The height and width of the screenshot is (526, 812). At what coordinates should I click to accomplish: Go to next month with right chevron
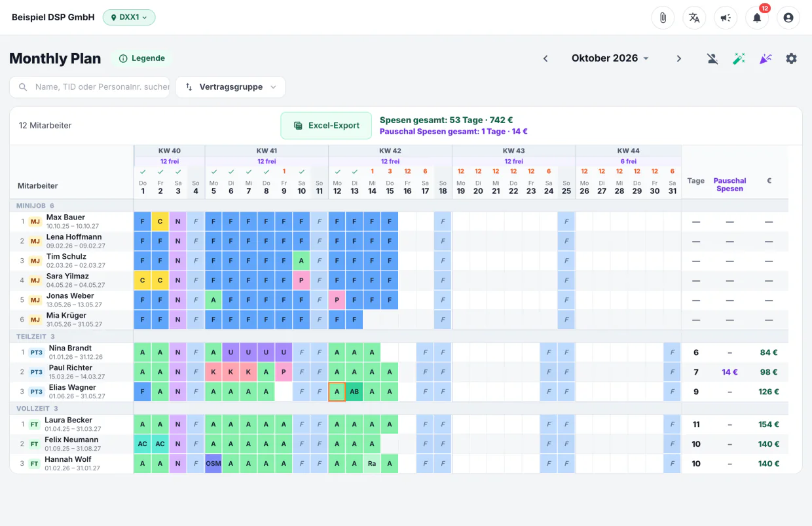(679, 58)
